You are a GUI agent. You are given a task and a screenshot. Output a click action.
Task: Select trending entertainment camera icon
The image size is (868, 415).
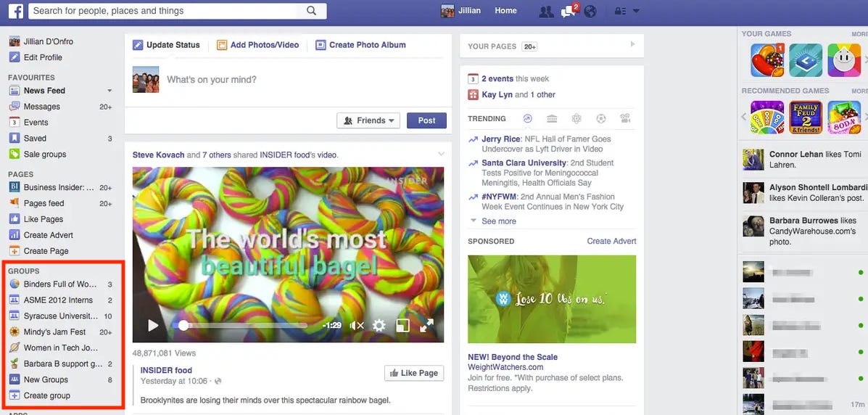click(x=626, y=118)
